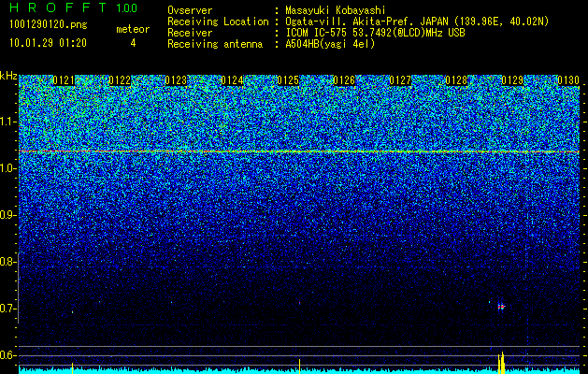
Task: Click the 0124 time marker
Action: (232, 80)
